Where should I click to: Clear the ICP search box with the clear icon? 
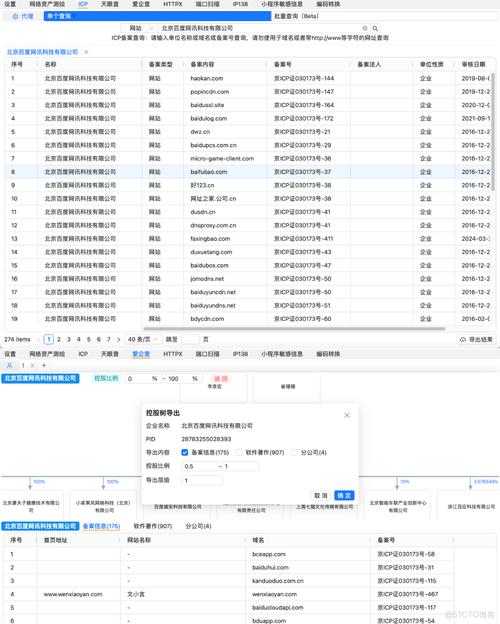pos(365,28)
